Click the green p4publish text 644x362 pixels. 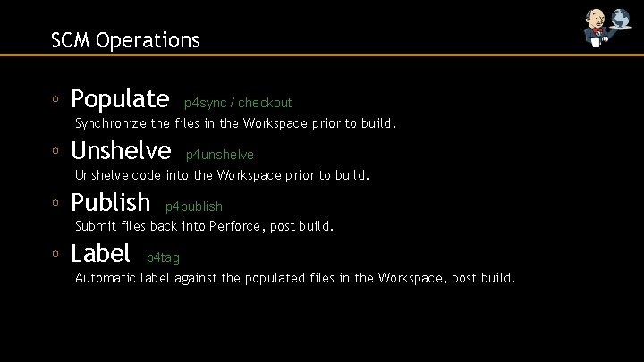[x=194, y=206]
